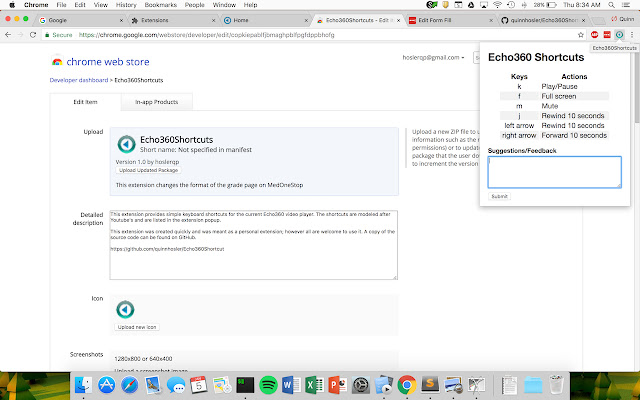This screenshot has height=400, width=640.
Task: Click the 'Forward 10 seconds' row in popup
Action: pos(554,135)
